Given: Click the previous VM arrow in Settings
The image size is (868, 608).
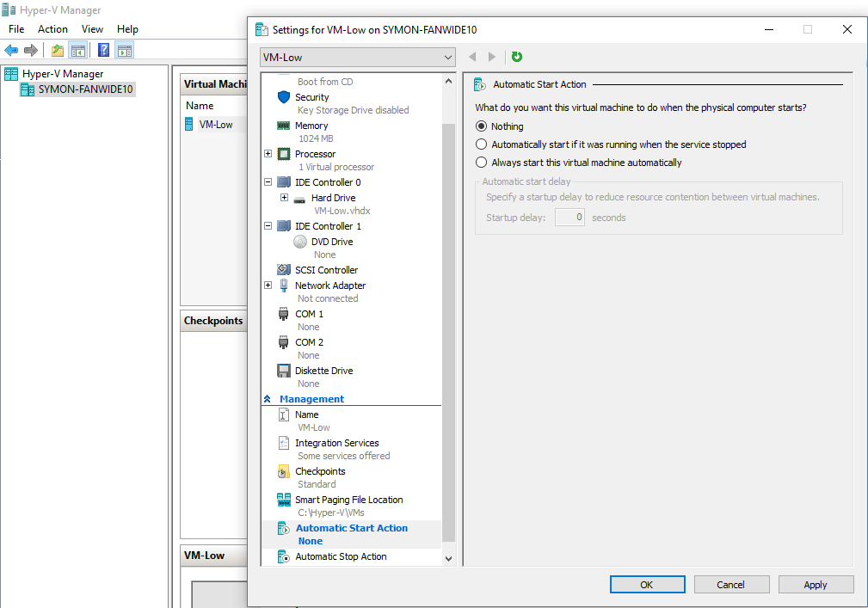Looking at the screenshot, I should 472,57.
